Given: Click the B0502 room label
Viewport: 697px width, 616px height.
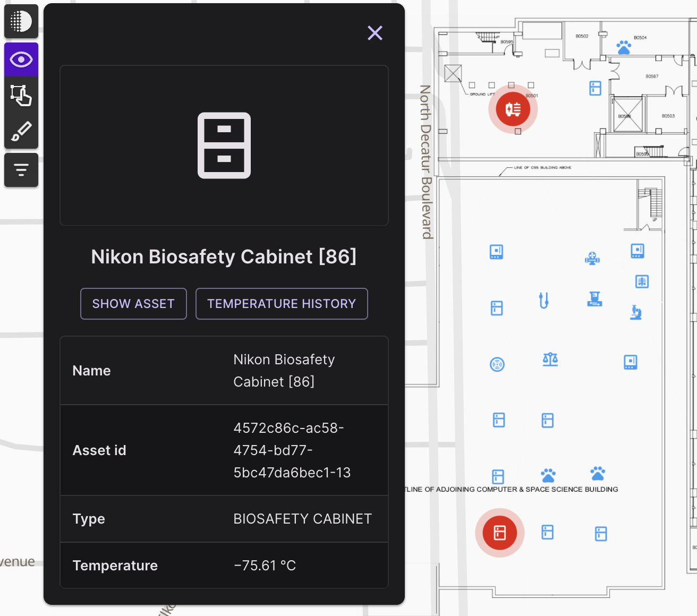Looking at the screenshot, I should [582, 36].
